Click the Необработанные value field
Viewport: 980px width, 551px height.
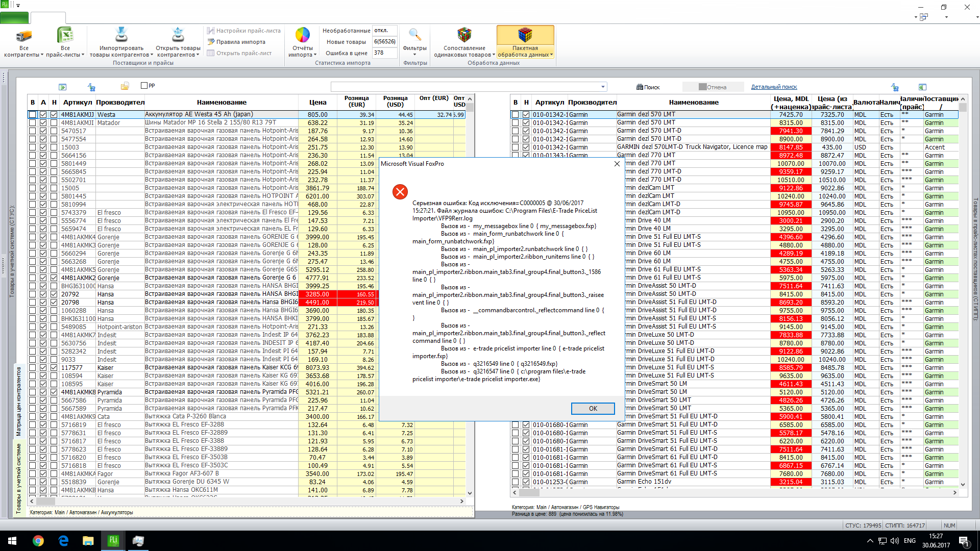(385, 31)
